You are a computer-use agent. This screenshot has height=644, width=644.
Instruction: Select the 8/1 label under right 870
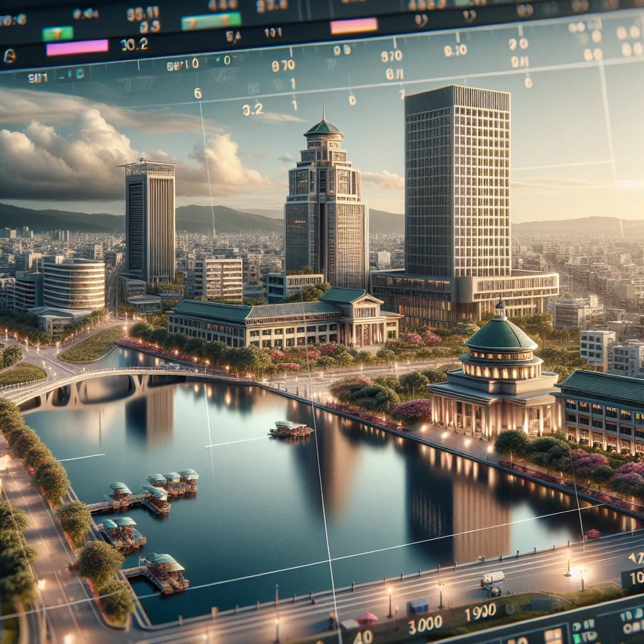pyautogui.click(x=394, y=74)
